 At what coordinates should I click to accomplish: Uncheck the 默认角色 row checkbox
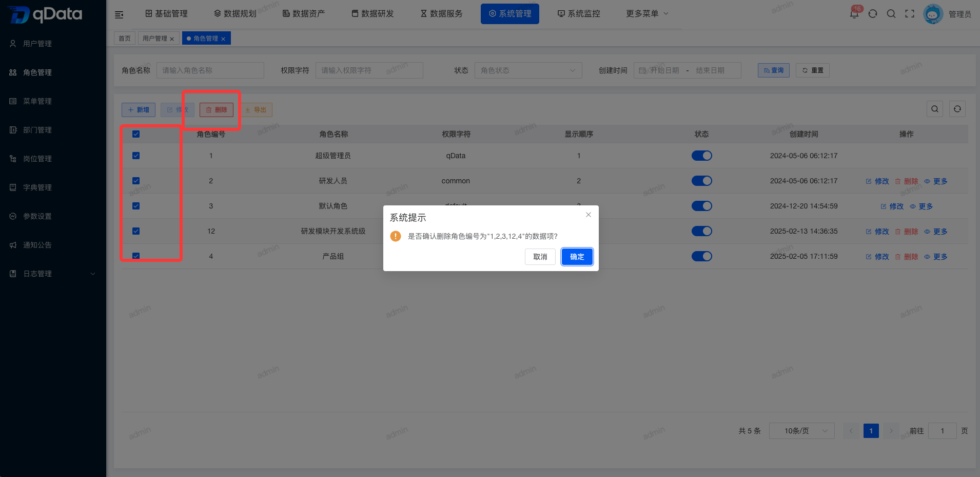coord(136,206)
